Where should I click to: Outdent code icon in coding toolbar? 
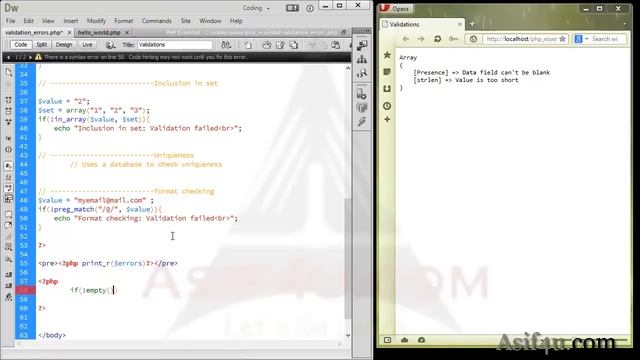(x=9, y=286)
